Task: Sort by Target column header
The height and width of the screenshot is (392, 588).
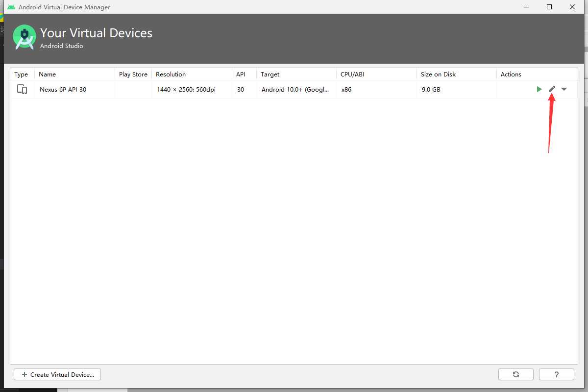Action: click(296, 74)
